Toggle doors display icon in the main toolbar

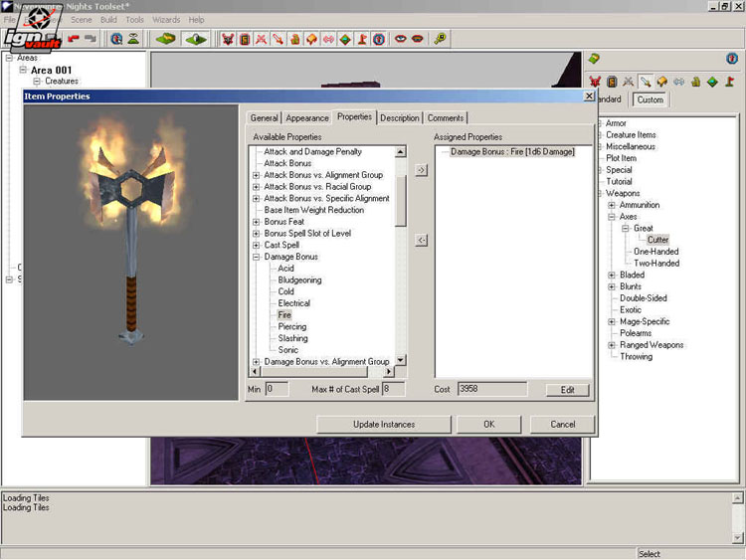point(245,39)
